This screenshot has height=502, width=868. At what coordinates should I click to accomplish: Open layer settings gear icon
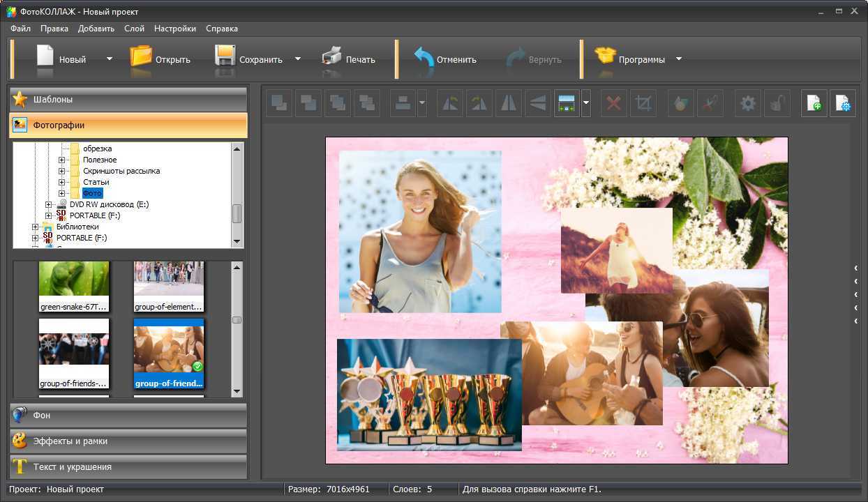pos(748,104)
